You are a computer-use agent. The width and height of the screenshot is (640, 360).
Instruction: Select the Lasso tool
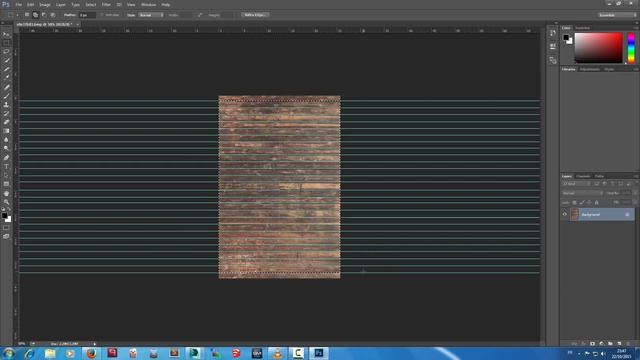pyautogui.click(x=6, y=52)
